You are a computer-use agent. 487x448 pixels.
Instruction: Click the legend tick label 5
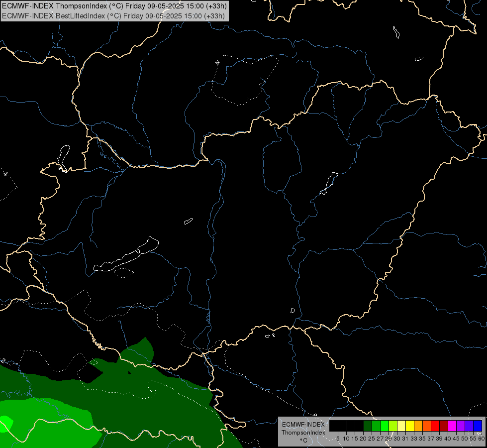(x=338, y=439)
